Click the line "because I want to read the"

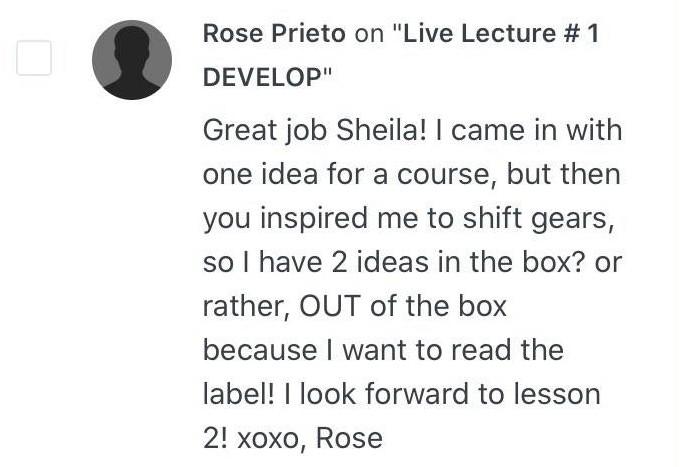(x=383, y=350)
